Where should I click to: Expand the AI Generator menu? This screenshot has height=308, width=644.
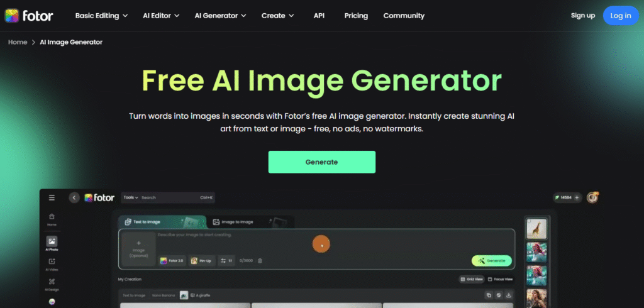click(220, 16)
